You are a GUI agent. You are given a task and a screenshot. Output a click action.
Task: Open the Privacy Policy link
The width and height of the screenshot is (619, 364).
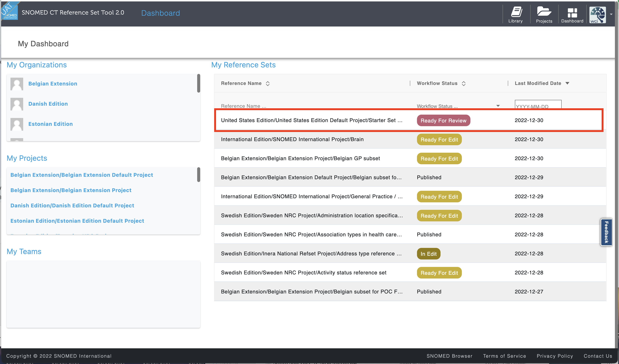click(555, 356)
